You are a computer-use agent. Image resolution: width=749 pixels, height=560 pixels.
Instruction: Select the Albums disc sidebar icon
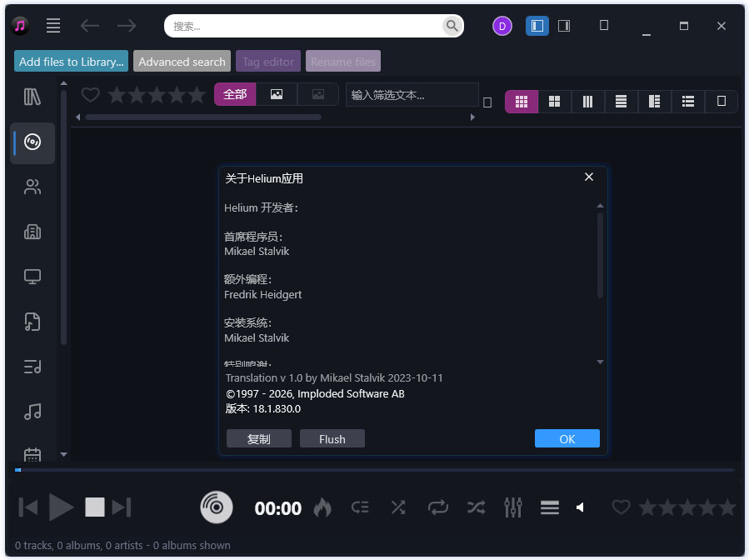pos(32,142)
